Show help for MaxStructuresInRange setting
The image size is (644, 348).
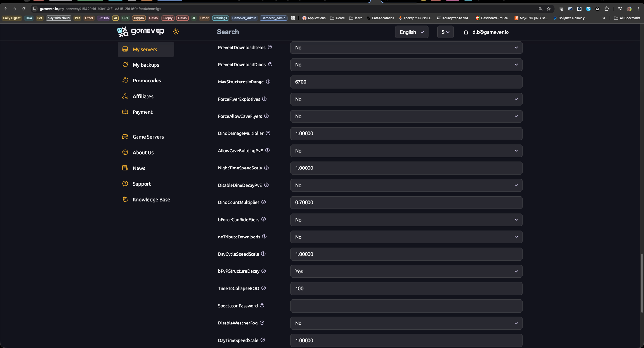[x=268, y=82]
